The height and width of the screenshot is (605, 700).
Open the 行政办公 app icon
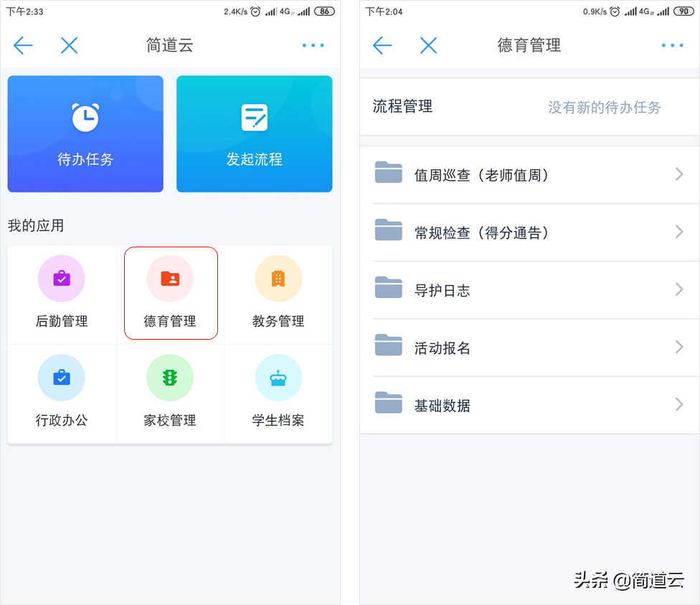[x=62, y=378]
